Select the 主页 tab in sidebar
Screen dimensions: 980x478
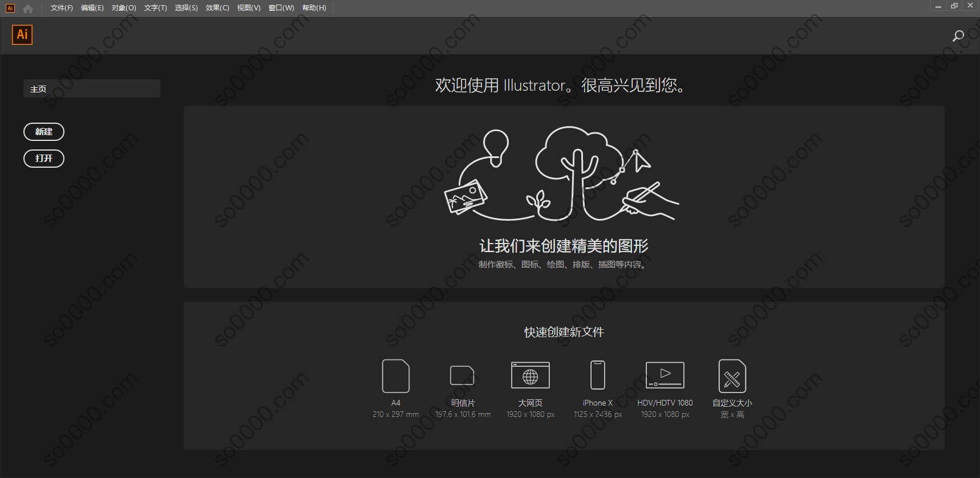pos(92,88)
